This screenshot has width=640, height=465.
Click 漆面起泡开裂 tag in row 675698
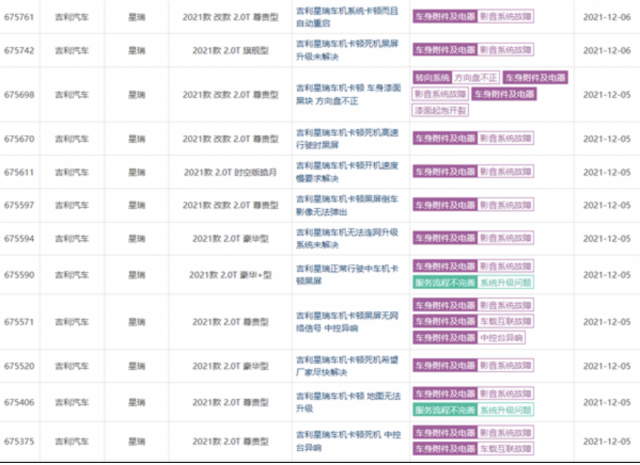440,110
